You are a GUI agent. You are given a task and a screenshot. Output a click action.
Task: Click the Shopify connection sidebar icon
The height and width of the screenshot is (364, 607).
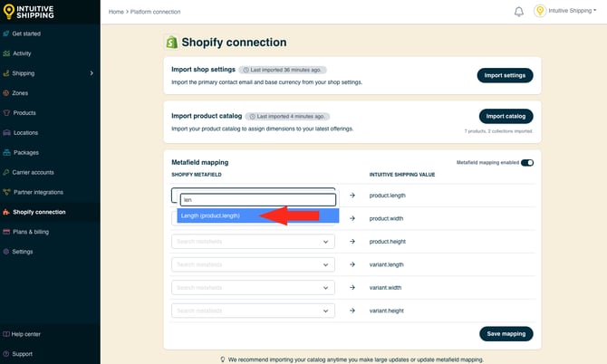[6, 212]
